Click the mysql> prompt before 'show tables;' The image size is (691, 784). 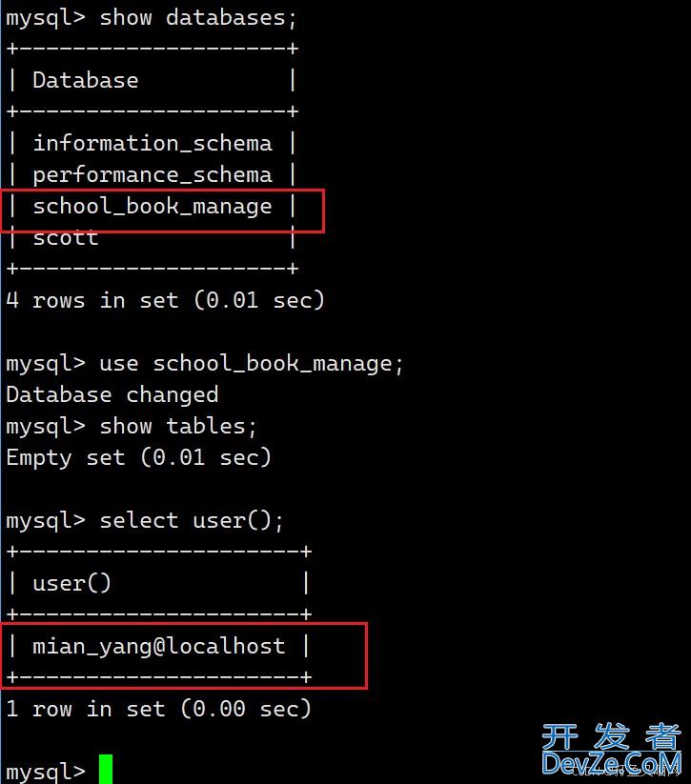[45, 427]
